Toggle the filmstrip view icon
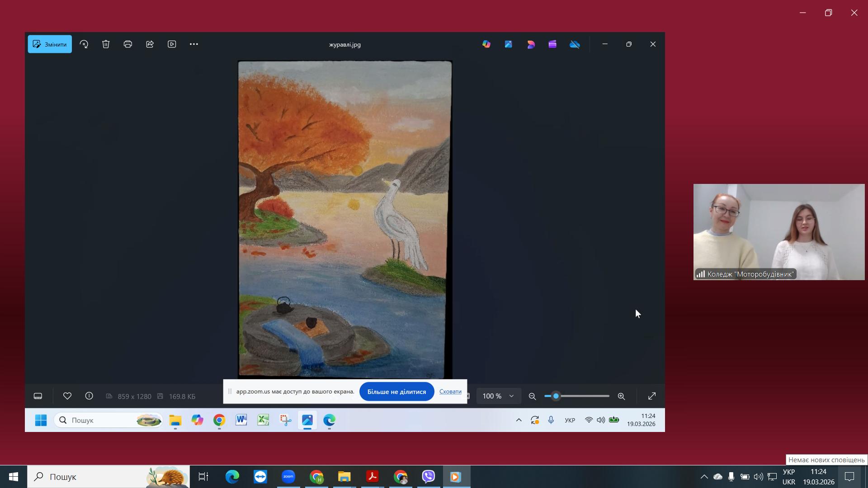Image resolution: width=868 pixels, height=488 pixels. coord(38,396)
